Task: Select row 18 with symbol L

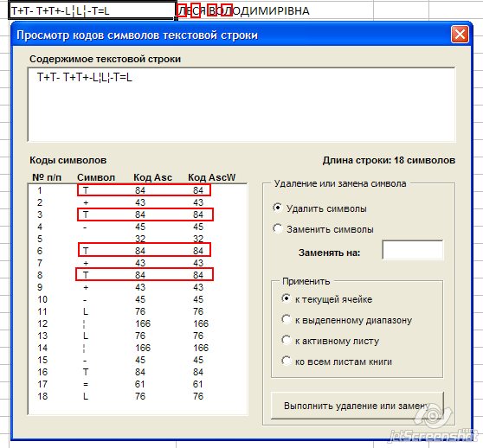Action: click(138, 396)
